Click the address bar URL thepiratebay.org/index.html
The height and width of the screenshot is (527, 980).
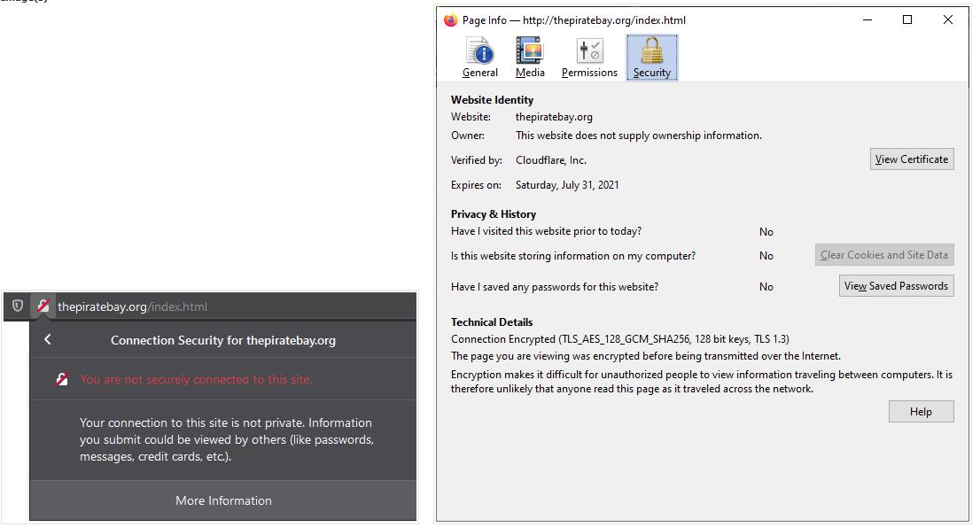pyautogui.click(x=133, y=306)
